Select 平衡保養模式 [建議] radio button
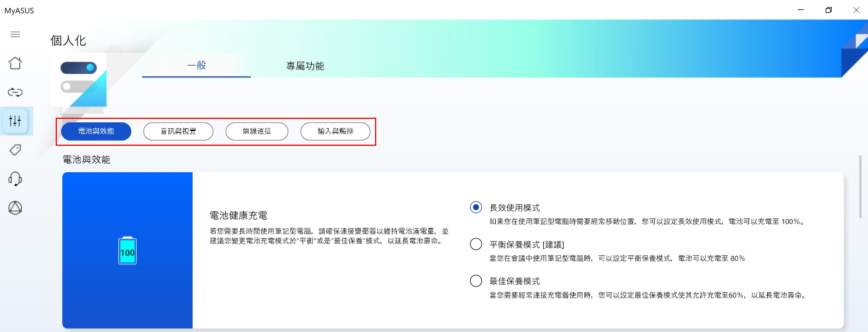 click(476, 244)
